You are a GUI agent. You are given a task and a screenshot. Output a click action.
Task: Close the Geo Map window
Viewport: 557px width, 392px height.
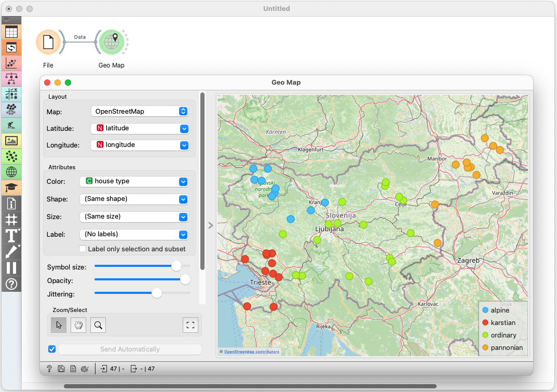point(47,83)
